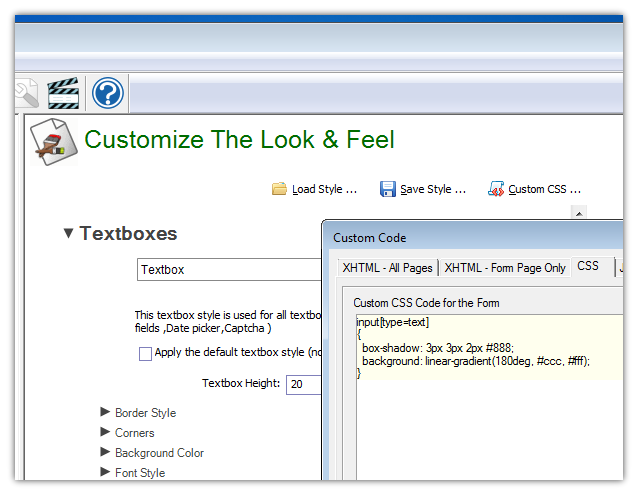Viewport: 638px width, 495px height.
Task: Open the Load Style link
Action: 324,189
